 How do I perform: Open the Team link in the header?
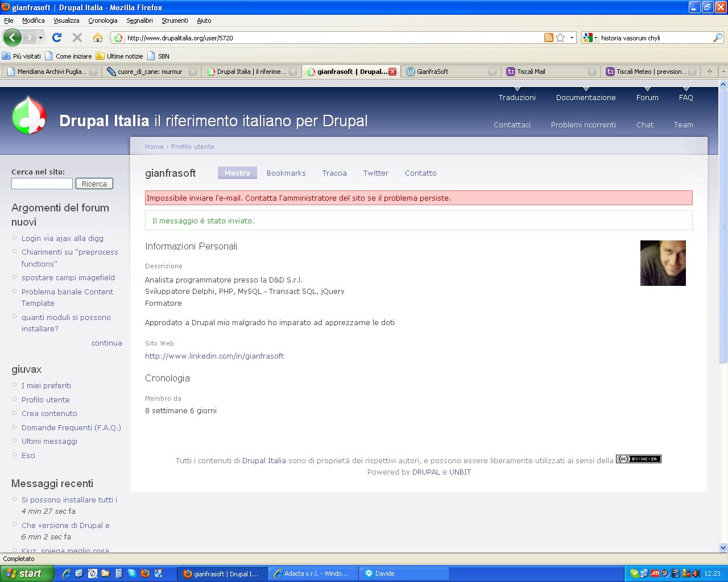click(683, 124)
